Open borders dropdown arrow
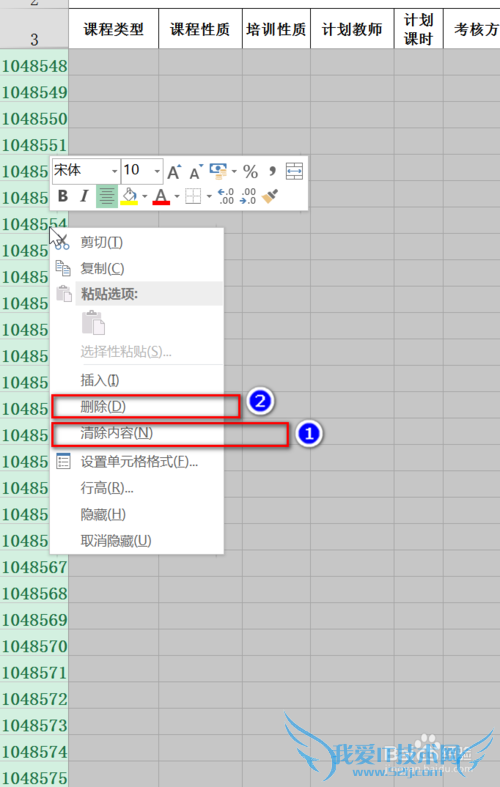The height and width of the screenshot is (787, 500). (x=209, y=196)
